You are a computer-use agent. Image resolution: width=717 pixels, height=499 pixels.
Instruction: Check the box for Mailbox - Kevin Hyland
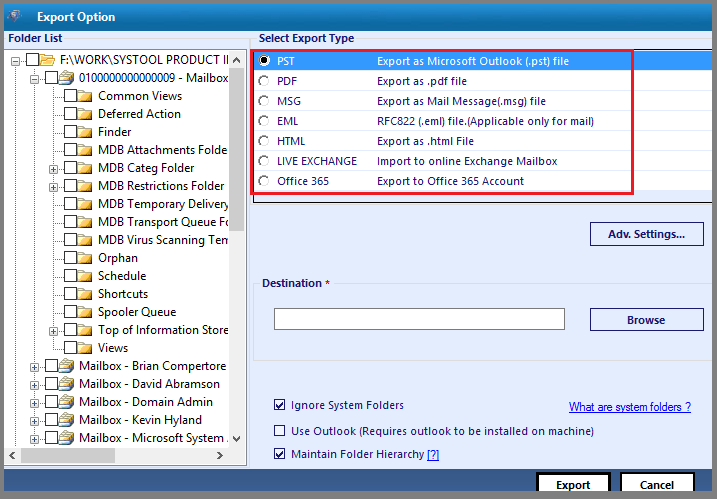coord(51,419)
